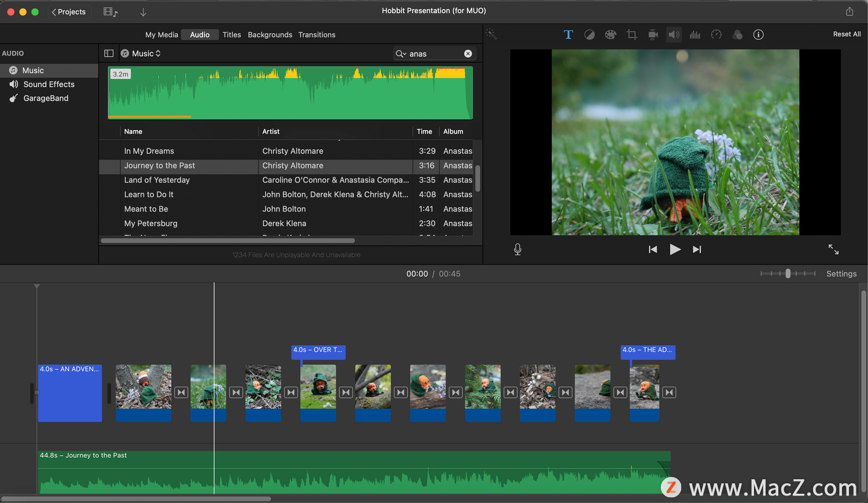Click Reset All adjustments
The image size is (868, 503).
[847, 34]
